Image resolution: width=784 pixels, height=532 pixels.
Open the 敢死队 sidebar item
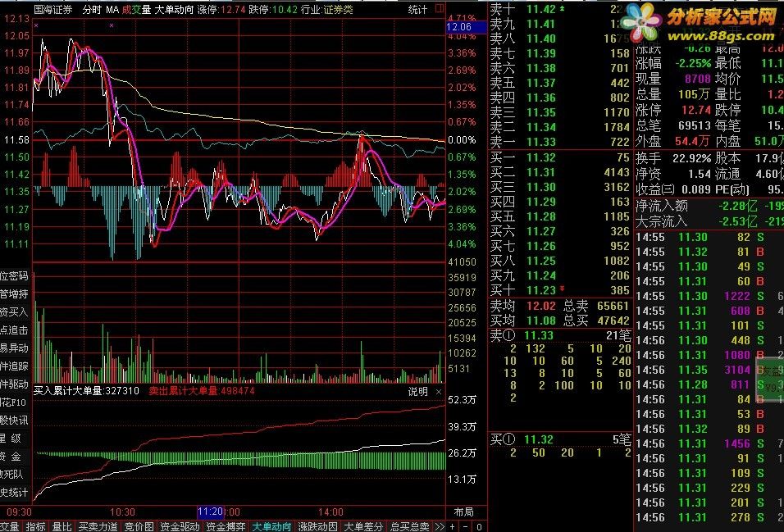tap(14, 475)
